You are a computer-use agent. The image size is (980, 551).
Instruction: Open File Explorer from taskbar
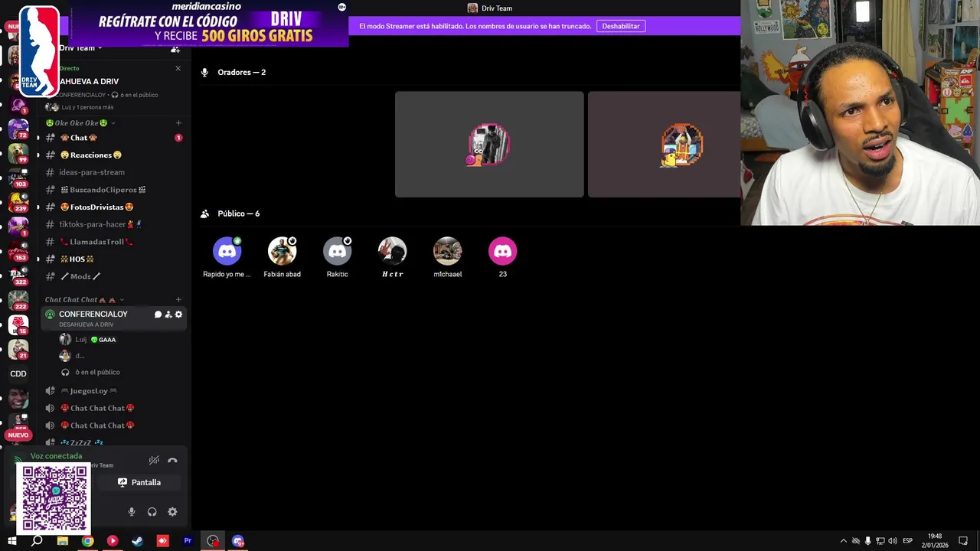63,541
